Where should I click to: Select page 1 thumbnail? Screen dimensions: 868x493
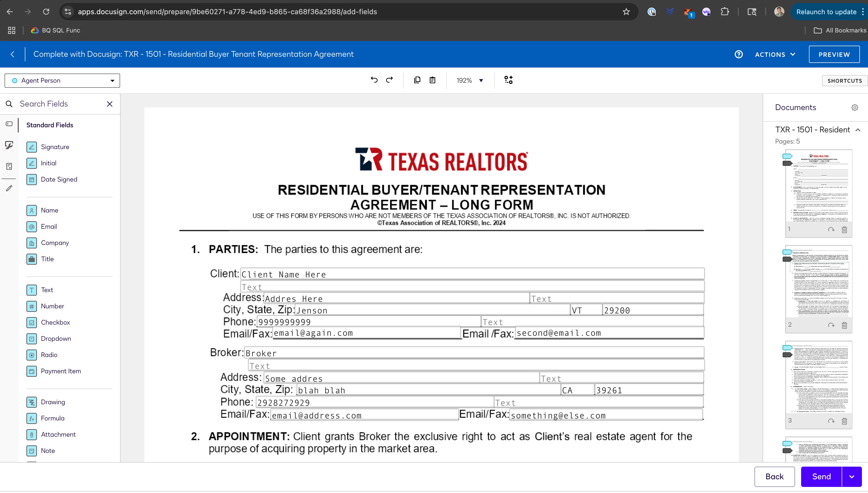818,186
